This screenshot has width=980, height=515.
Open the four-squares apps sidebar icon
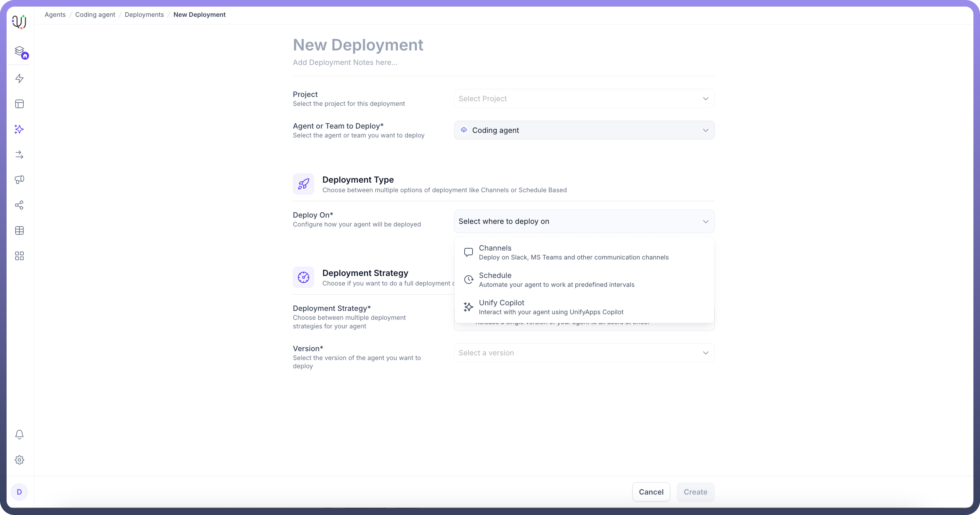click(19, 256)
